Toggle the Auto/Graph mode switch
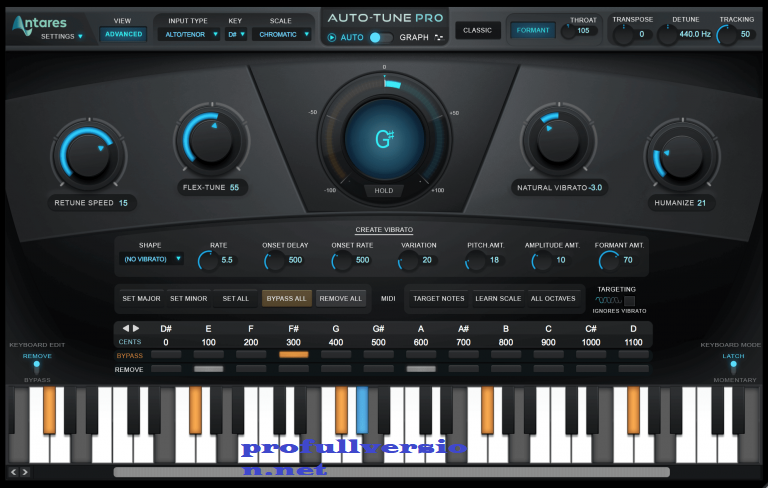The image size is (768, 488). pyautogui.click(x=381, y=37)
